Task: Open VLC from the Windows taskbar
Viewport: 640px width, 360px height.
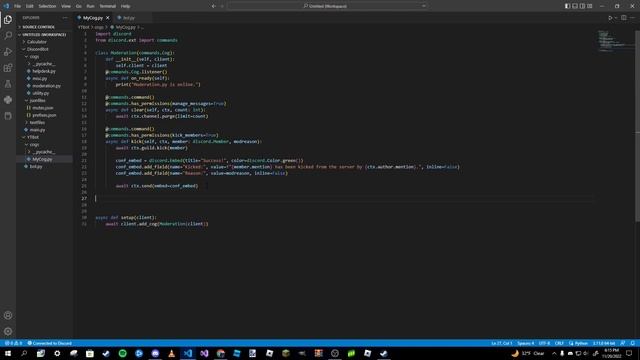Action: pos(171,353)
